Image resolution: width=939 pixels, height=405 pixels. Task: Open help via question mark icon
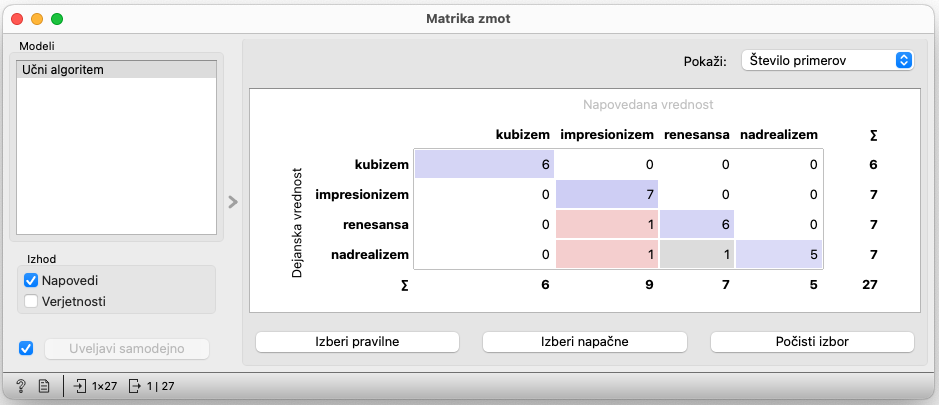click(20, 386)
